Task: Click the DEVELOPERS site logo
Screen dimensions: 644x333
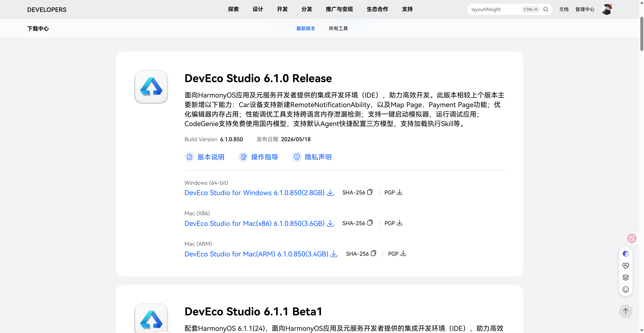Action: click(47, 10)
